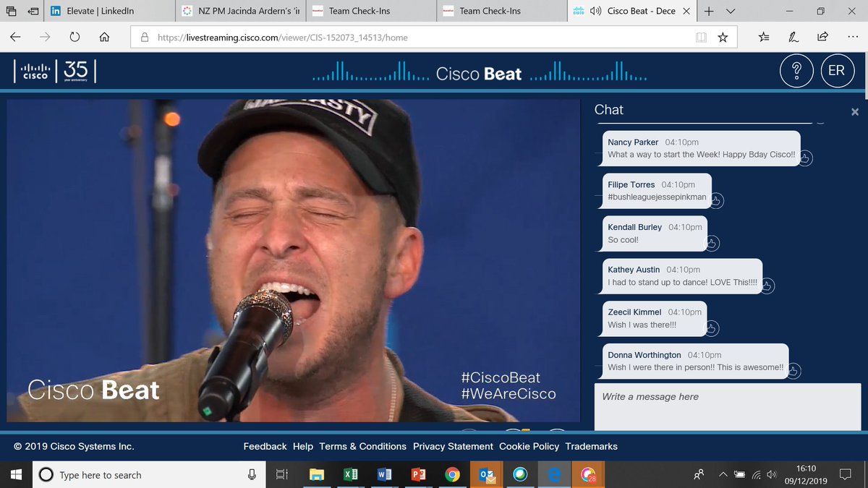868x488 pixels.
Task: Go back in the browser
Action: tap(15, 37)
